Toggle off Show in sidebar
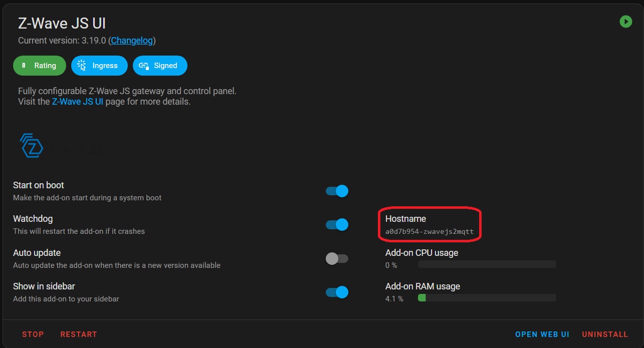This screenshot has width=644, height=348. [337, 292]
